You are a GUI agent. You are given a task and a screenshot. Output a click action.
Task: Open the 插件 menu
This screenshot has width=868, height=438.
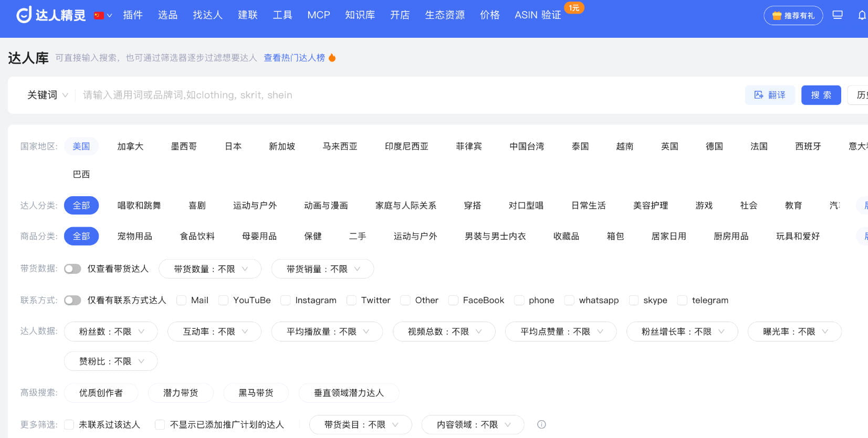[133, 15]
